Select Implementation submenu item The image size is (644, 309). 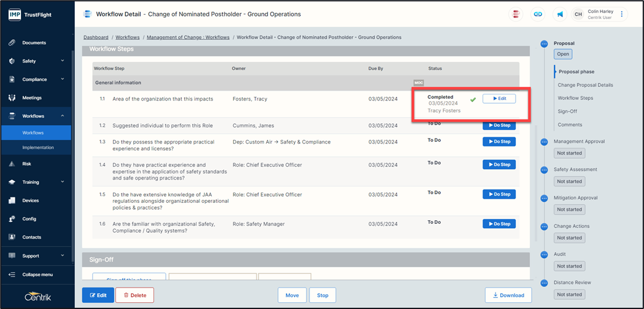38,148
